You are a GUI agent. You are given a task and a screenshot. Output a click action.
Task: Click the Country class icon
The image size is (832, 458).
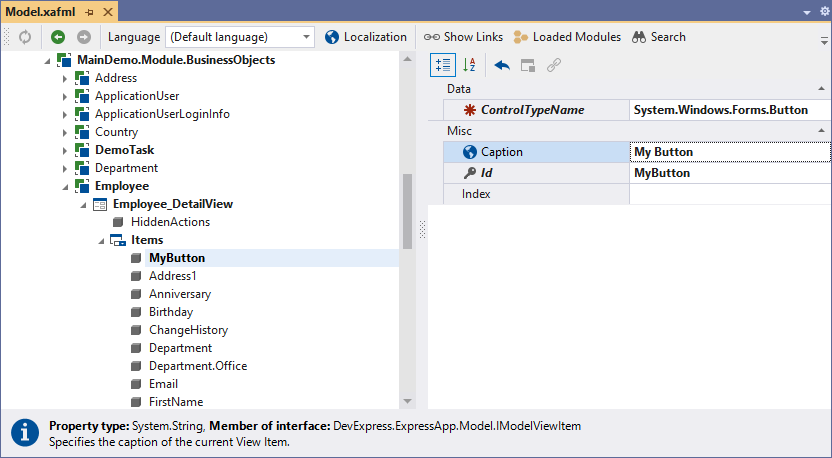click(82, 132)
